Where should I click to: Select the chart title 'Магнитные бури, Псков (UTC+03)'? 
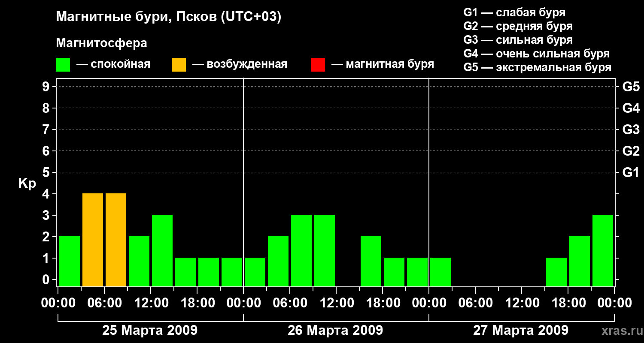[169, 17]
